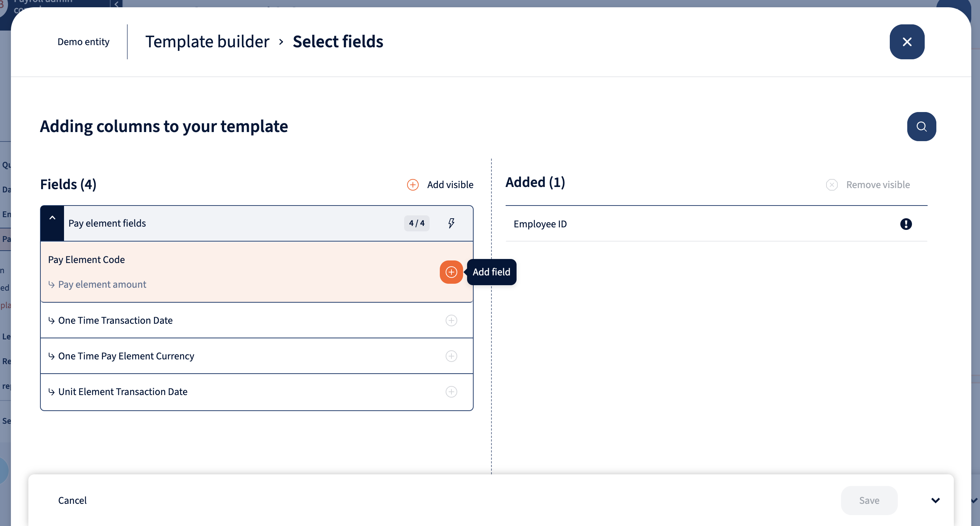Click the Add visible plus icon

[x=413, y=185]
